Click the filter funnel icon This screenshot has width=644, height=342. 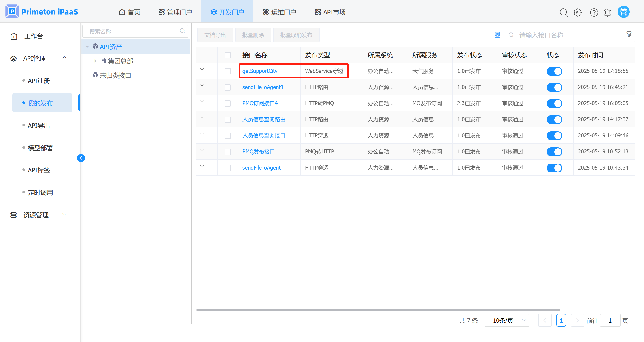[629, 34]
